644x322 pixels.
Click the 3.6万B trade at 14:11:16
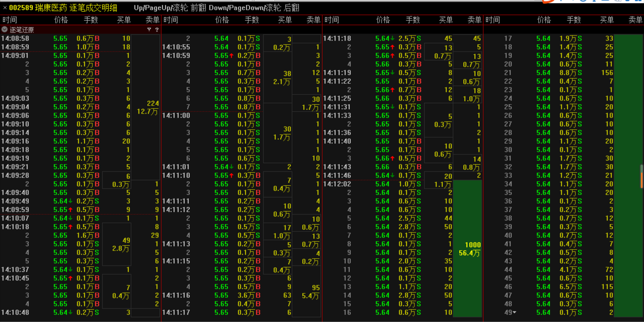pyautogui.click(x=249, y=295)
